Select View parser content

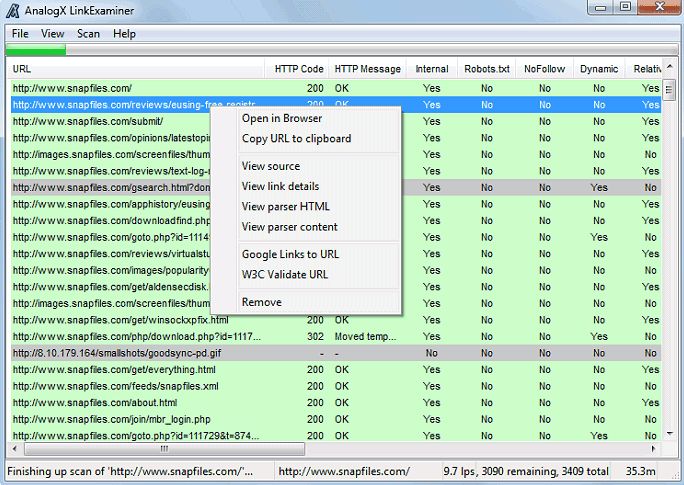pyautogui.click(x=319, y=227)
